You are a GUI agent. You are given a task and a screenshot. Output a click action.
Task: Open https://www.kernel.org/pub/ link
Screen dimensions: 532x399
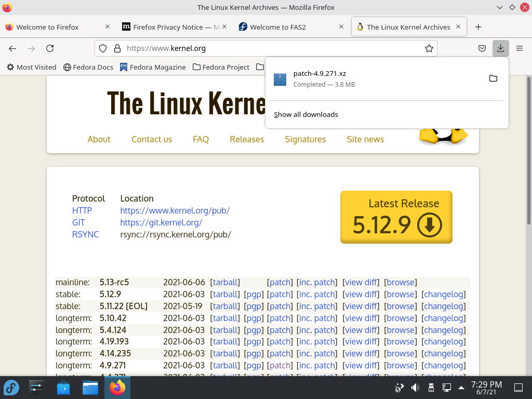(175, 210)
